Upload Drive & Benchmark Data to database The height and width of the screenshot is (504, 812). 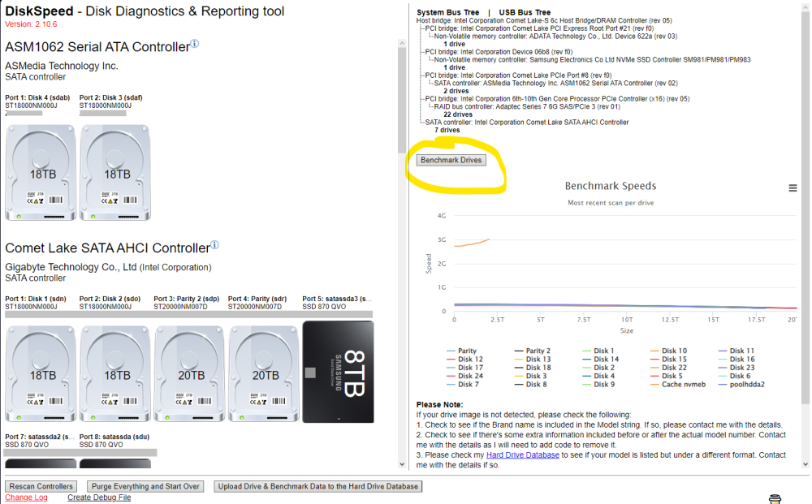point(318,486)
